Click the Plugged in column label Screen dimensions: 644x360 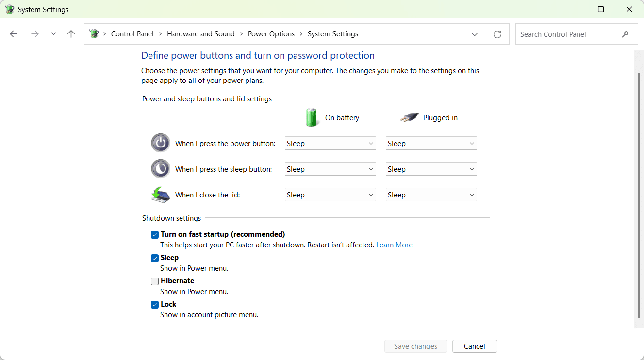(440, 118)
